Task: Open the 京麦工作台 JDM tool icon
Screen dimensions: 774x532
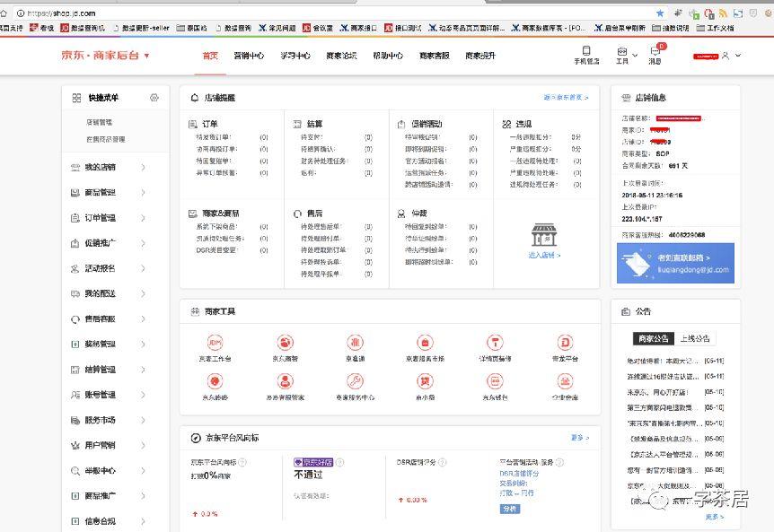Action: (x=215, y=342)
